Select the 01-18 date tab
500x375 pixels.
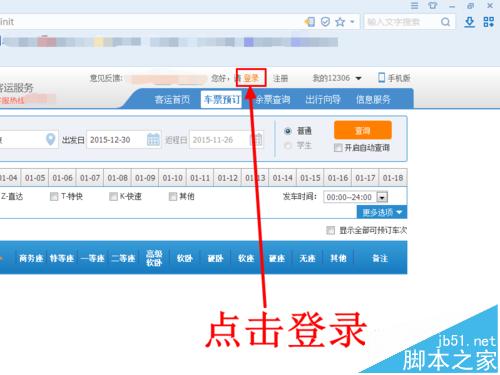[393, 178]
